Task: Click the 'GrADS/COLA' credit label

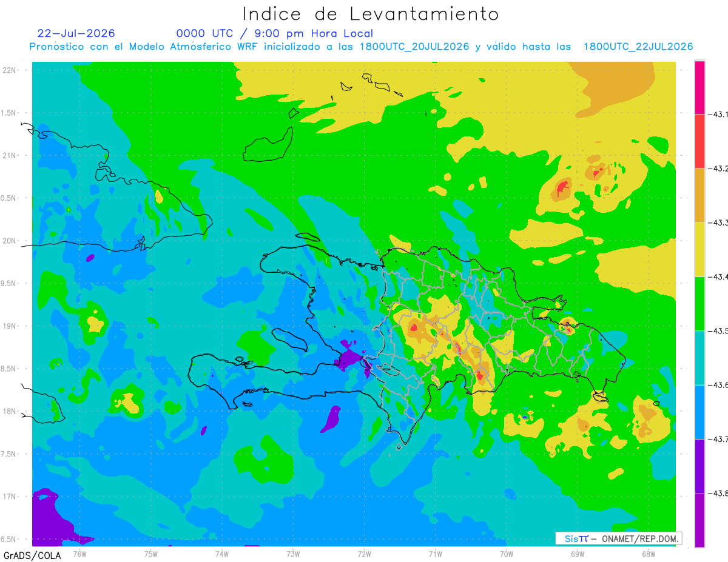Action: coord(32,555)
